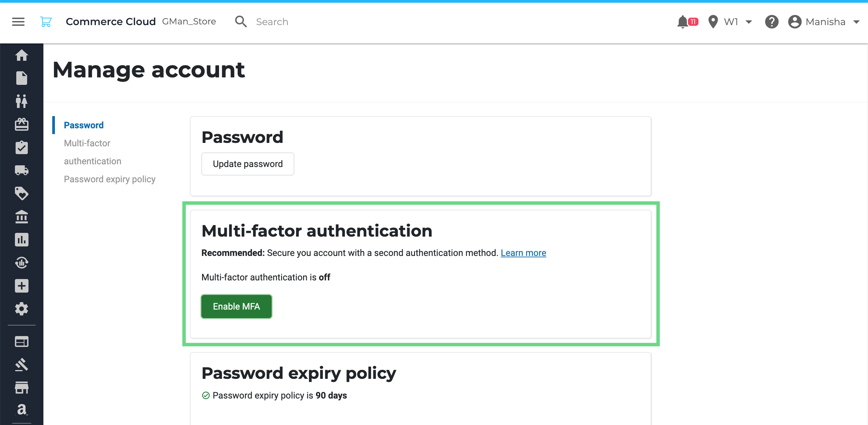
Task: Click the clipboard checkmark sidebar icon
Action: pos(22,147)
